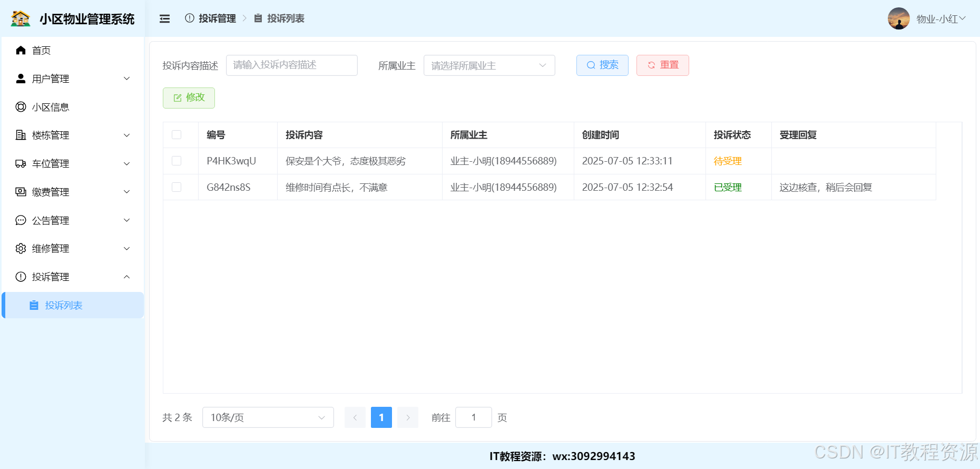
Task: Click the refresh icon in 重置 button
Action: click(x=651, y=65)
